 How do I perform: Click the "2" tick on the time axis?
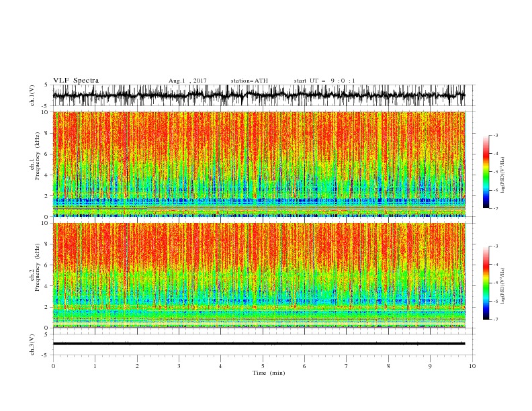137,366
